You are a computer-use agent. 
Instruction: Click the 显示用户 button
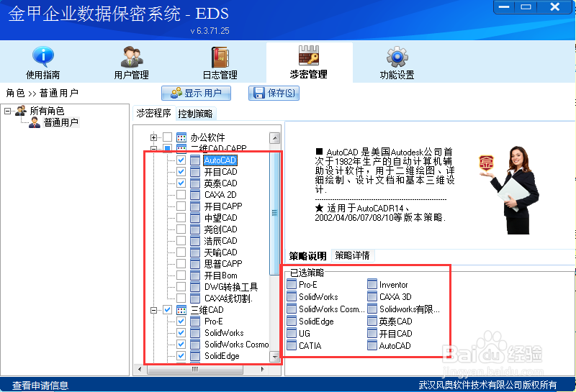point(196,93)
